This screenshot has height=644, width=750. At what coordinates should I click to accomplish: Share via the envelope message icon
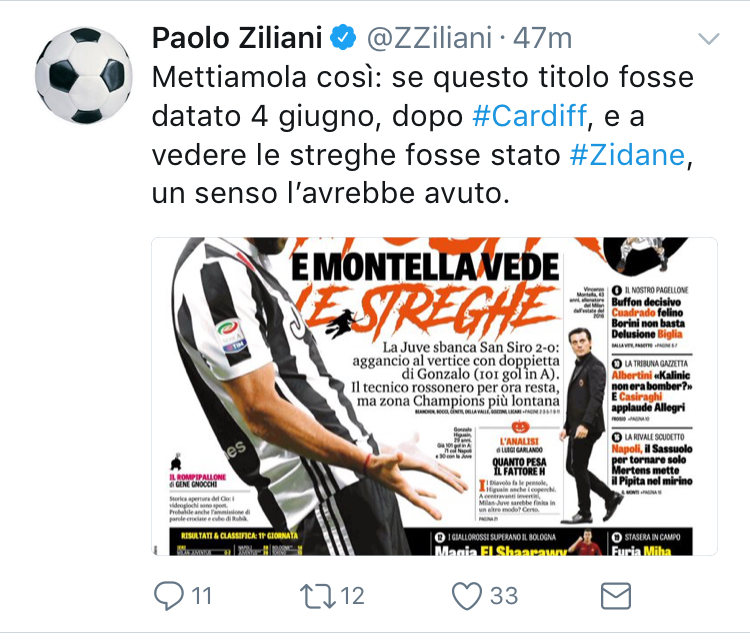(x=616, y=596)
